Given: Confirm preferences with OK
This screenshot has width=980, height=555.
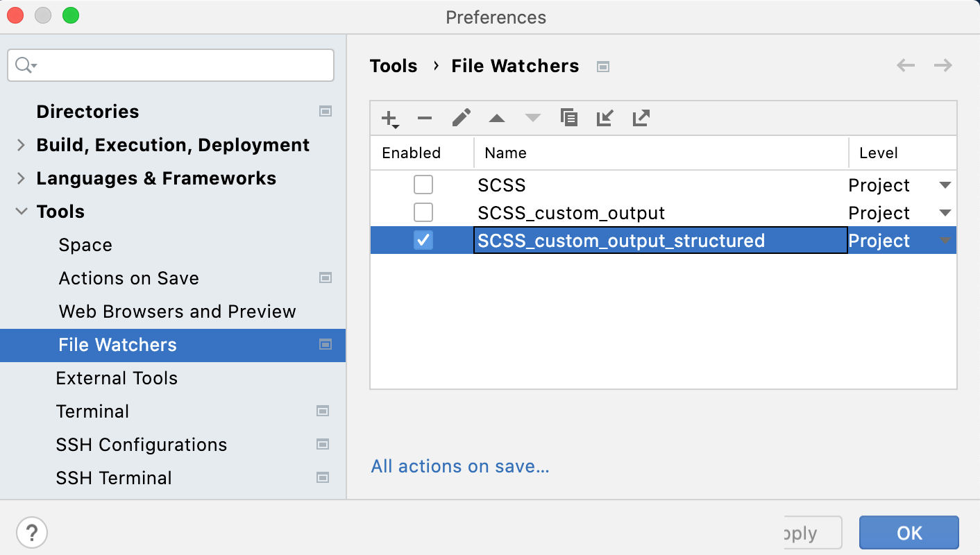Looking at the screenshot, I should pos(908,533).
